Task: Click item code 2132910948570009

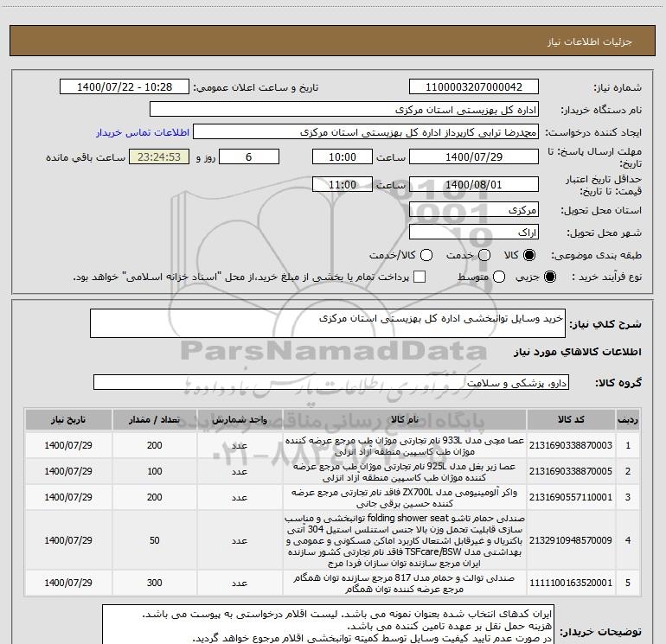Action: pyautogui.click(x=571, y=540)
